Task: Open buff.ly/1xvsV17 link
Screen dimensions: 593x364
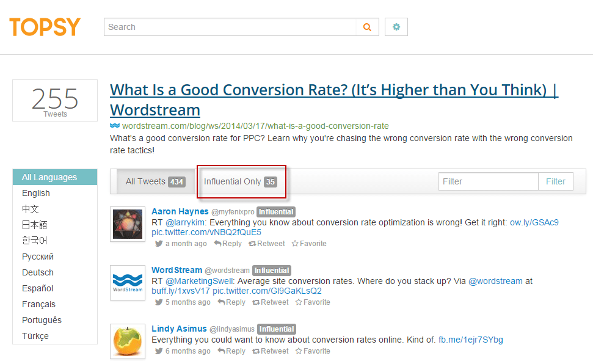Action: click(181, 291)
